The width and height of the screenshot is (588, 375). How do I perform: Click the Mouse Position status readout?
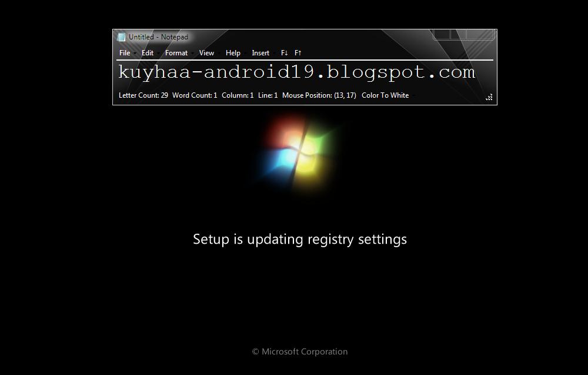click(319, 95)
